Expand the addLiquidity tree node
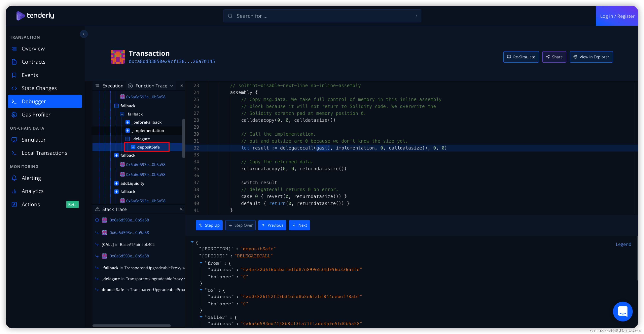This screenshot has height=334, width=644. [116, 183]
